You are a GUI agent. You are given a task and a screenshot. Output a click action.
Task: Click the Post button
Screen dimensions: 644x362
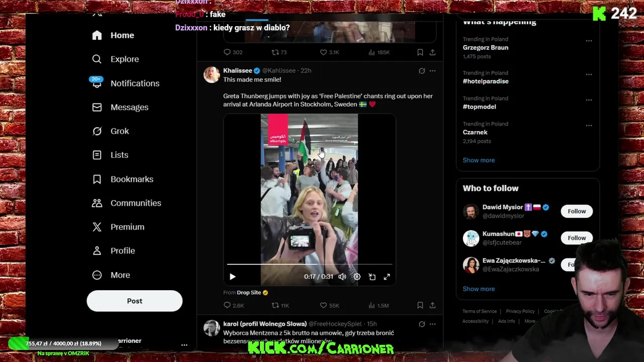(x=134, y=301)
